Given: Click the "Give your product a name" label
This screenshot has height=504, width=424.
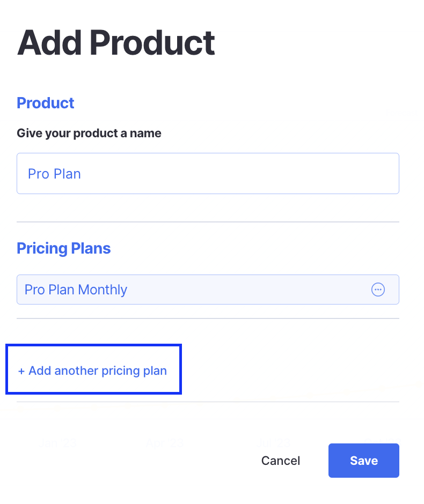Looking at the screenshot, I should tap(89, 133).
